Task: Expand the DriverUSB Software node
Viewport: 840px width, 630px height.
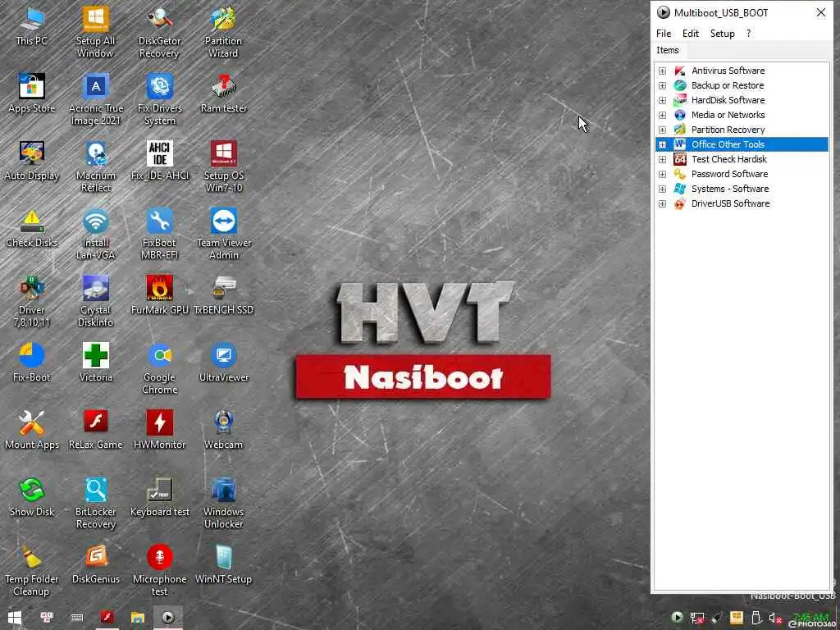Action: pyautogui.click(x=662, y=204)
